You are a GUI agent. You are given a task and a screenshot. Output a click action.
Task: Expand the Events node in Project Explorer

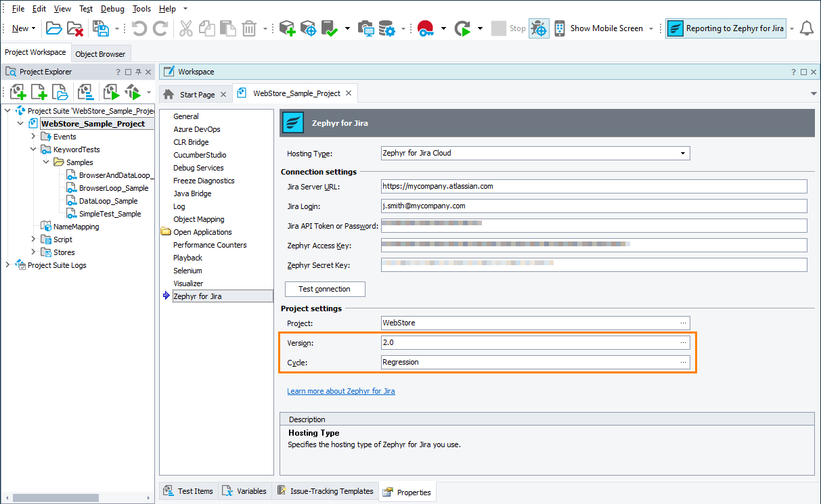pyautogui.click(x=33, y=137)
